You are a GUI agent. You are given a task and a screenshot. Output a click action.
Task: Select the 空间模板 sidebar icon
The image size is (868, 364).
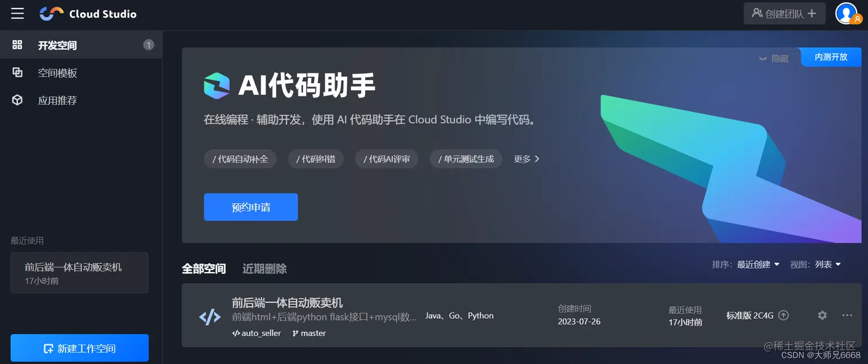point(17,72)
